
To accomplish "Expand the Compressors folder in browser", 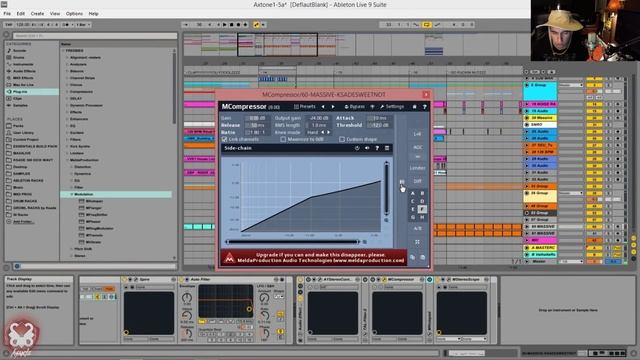I will (x=67, y=92).
